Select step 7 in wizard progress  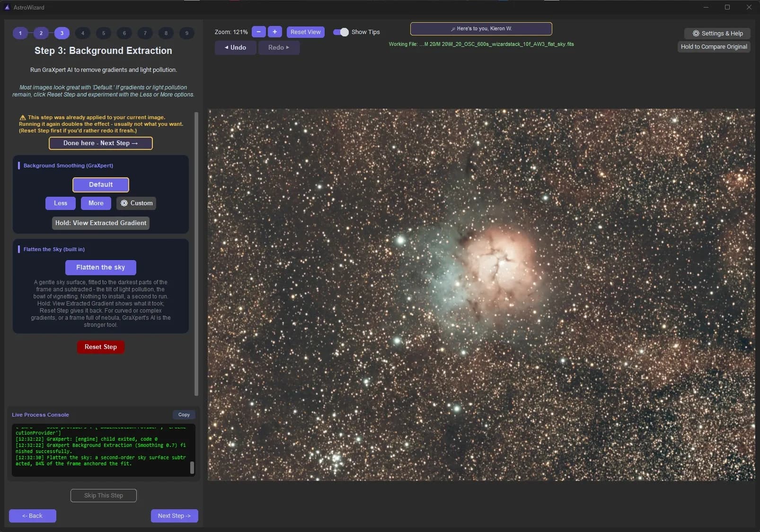pos(145,33)
